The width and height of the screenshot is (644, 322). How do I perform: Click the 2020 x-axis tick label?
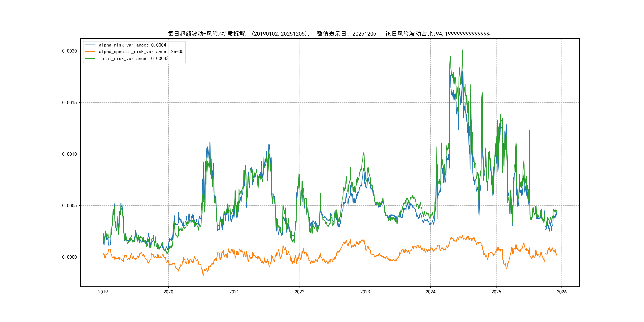click(x=168, y=292)
